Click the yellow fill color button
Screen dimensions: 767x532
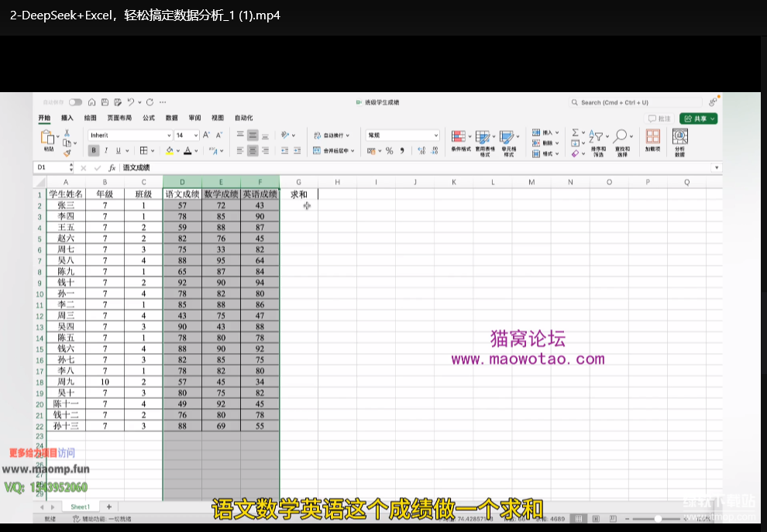pyautogui.click(x=169, y=151)
